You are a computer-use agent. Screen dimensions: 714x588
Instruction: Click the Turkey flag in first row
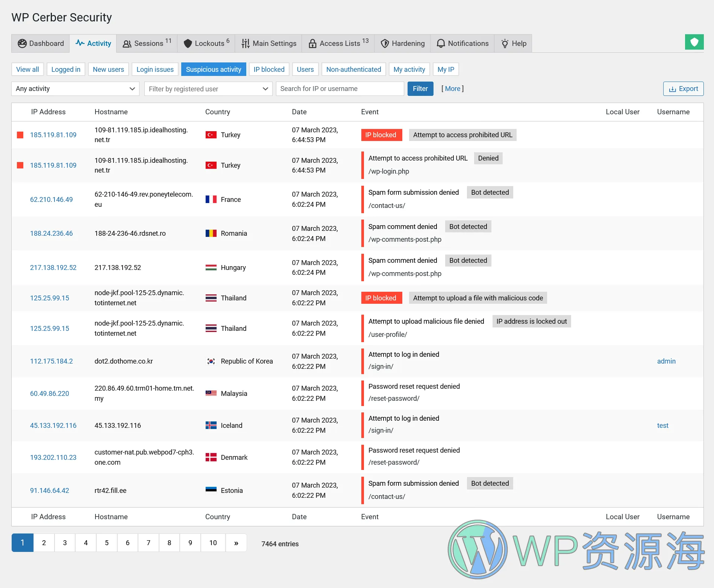coord(211,135)
